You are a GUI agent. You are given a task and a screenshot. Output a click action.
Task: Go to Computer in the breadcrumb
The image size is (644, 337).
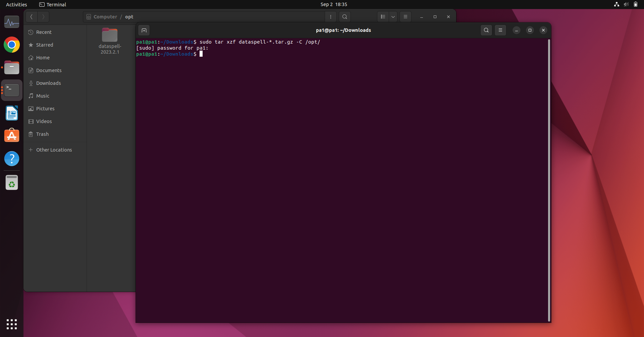click(105, 16)
